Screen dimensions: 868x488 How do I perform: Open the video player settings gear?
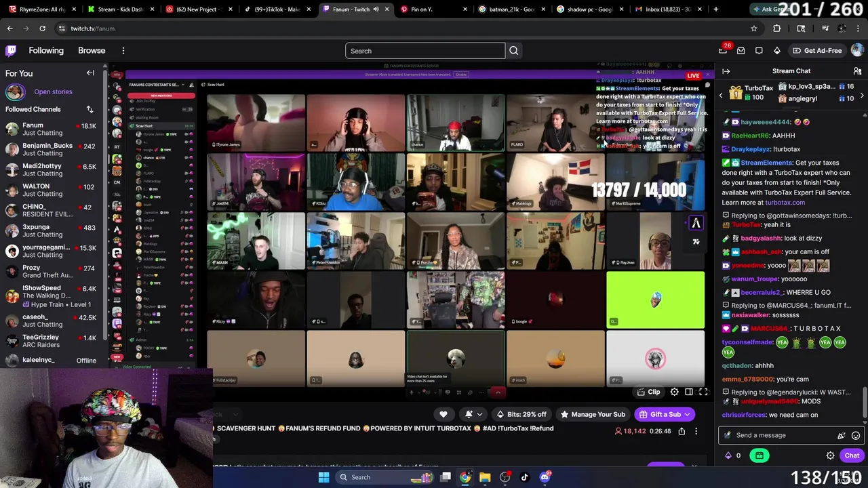tap(674, 392)
